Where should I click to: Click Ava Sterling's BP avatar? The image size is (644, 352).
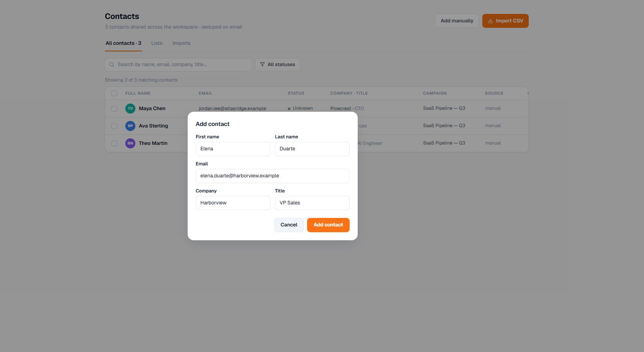point(130,126)
